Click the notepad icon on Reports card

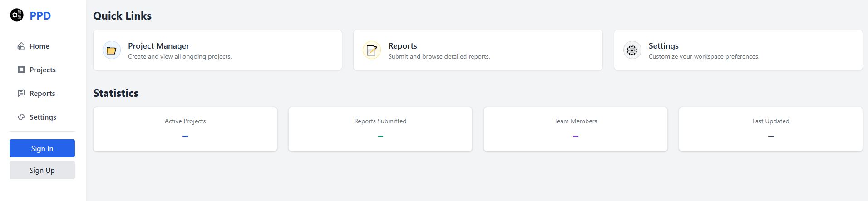point(371,50)
